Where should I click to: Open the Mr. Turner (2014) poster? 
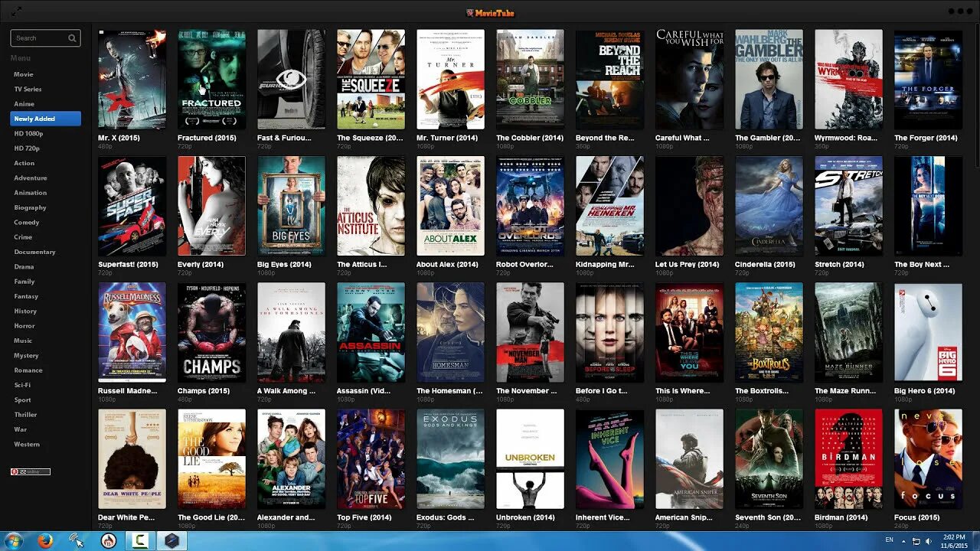click(x=450, y=80)
